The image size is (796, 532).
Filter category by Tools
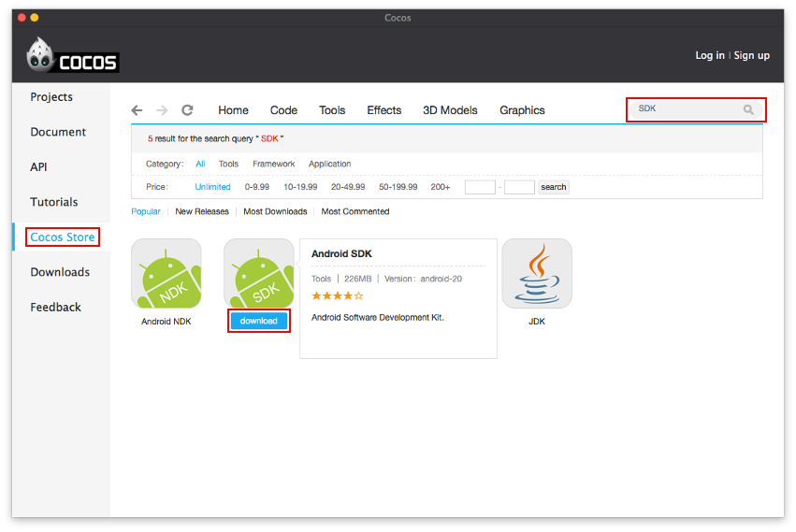[x=228, y=164]
